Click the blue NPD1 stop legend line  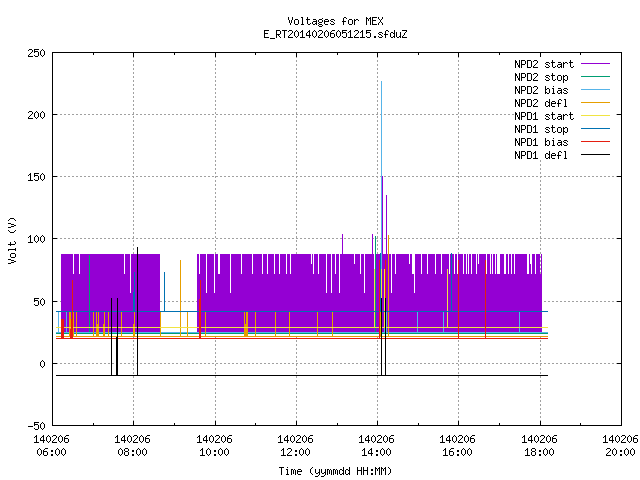[595, 129]
